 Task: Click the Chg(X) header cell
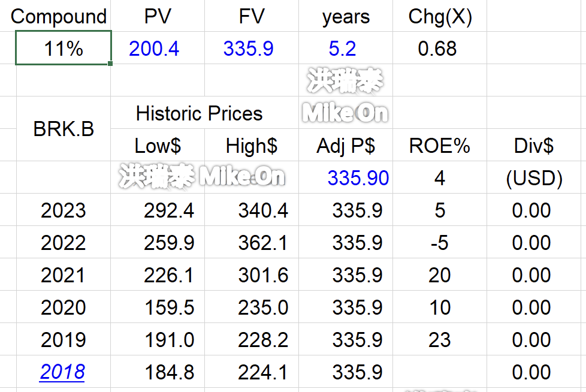click(440, 17)
